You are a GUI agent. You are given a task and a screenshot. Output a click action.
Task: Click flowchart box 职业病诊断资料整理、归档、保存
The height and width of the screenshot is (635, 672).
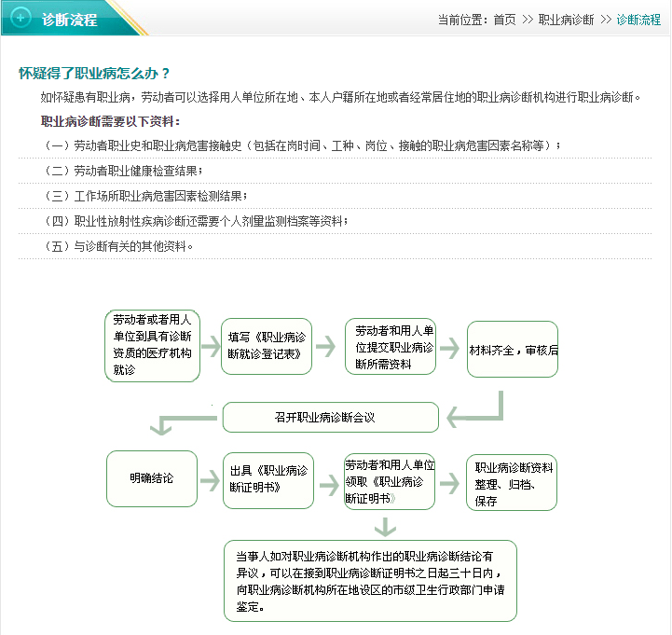point(512,483)
